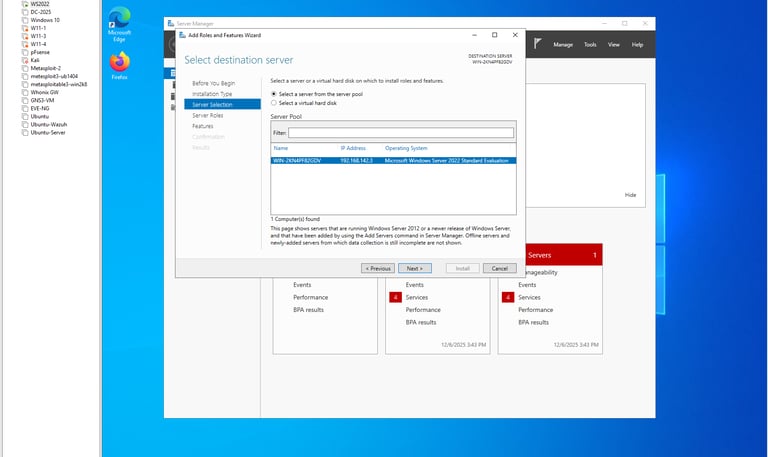This screenshot has height=457, width=768.
Task: Click the VM icon beside WS2022
Action: (25, 4)
